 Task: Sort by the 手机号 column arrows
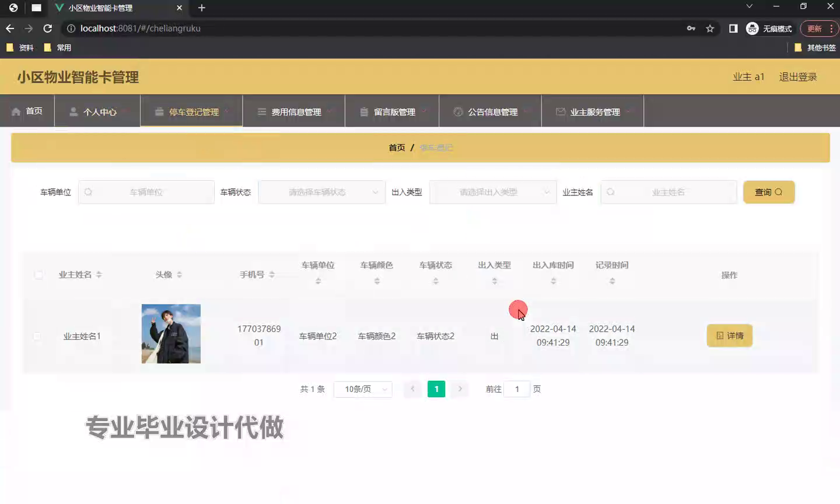click(272, 275)
